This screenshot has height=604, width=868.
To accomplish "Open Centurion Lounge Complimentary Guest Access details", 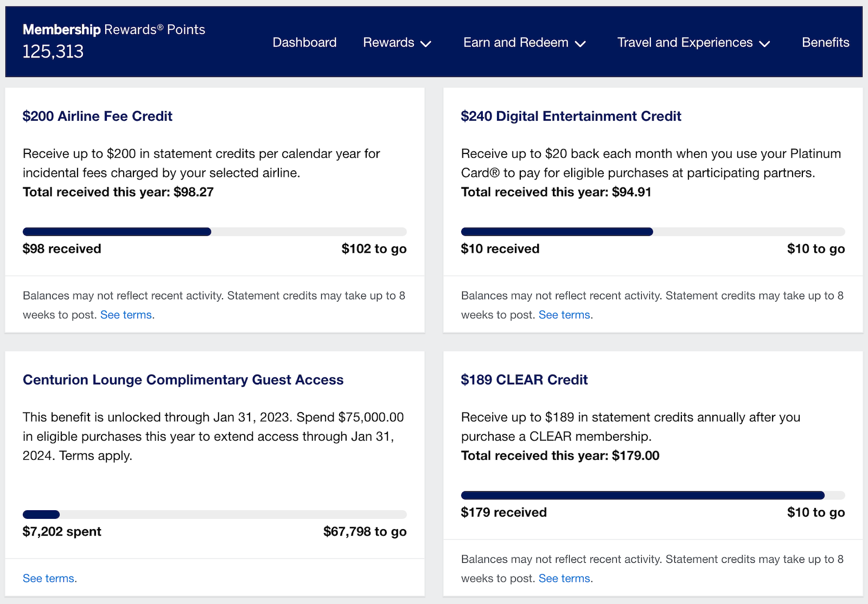I will pyautogui.click(x=182, y=380).
